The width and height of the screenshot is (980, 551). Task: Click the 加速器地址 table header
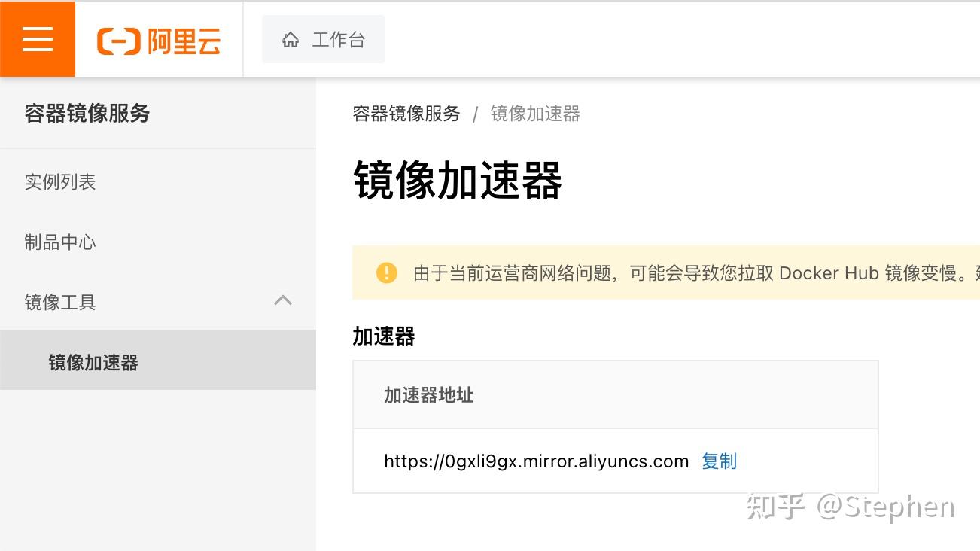(x=616, y=395)
